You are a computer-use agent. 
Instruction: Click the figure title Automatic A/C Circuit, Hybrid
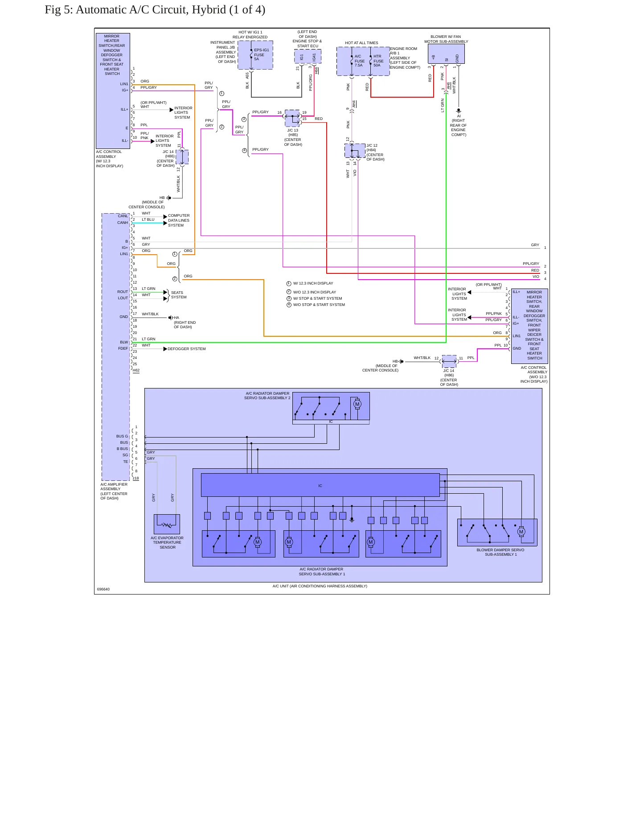pos(155,9)
